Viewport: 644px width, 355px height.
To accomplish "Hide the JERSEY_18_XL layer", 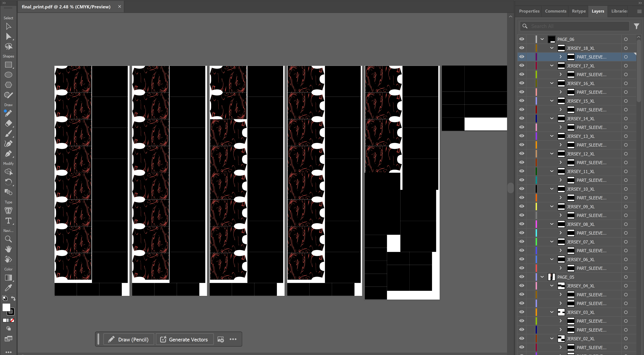I will pos(522,48).
